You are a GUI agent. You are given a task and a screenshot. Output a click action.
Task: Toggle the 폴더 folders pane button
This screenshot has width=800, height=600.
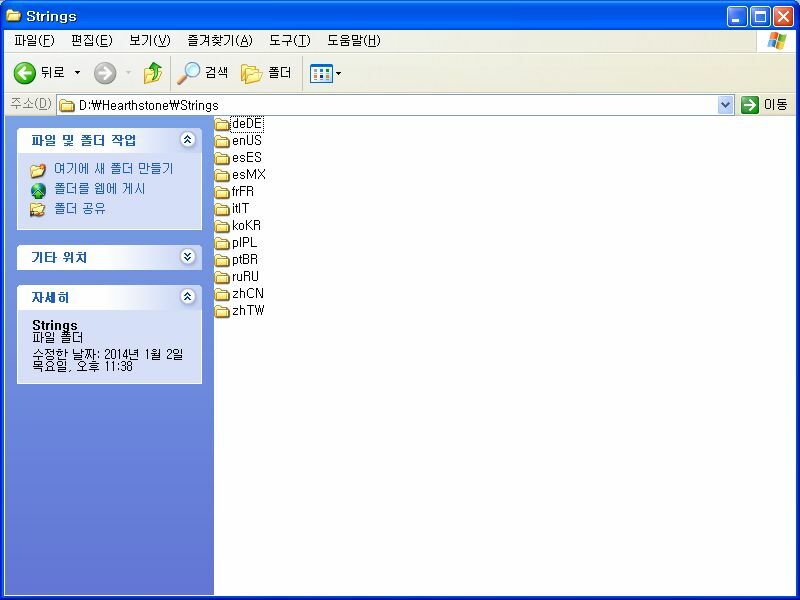[266, 73]
